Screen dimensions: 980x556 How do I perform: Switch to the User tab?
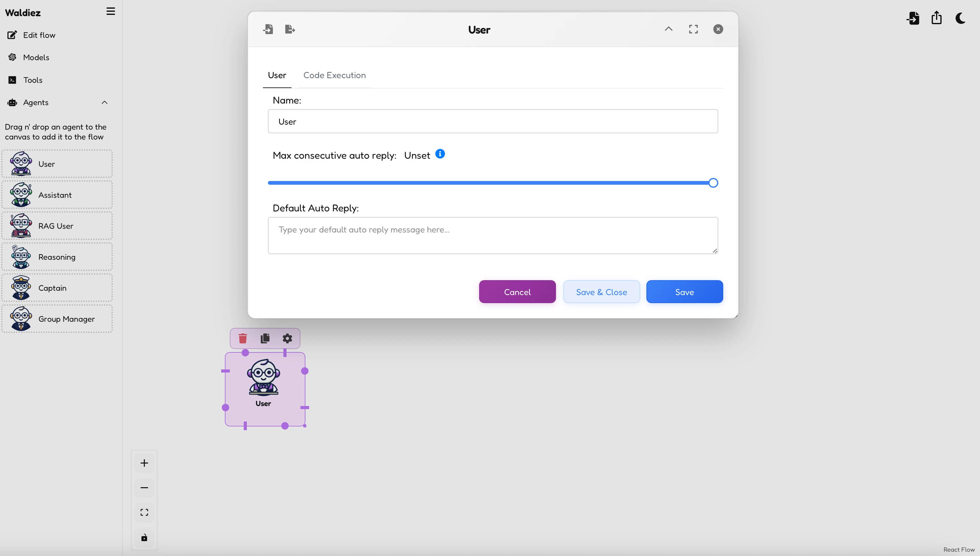[x=277, y=75]
